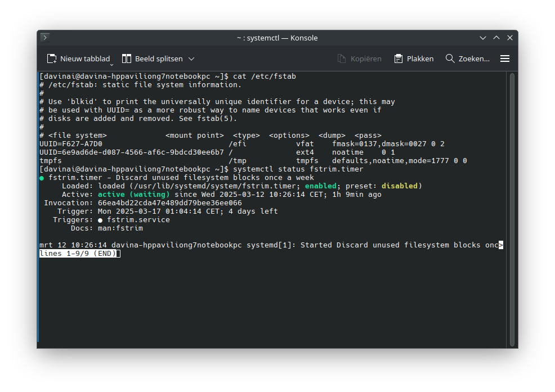Click the UUID=F627-A7D0 fstab entry

tap(71, 144)
